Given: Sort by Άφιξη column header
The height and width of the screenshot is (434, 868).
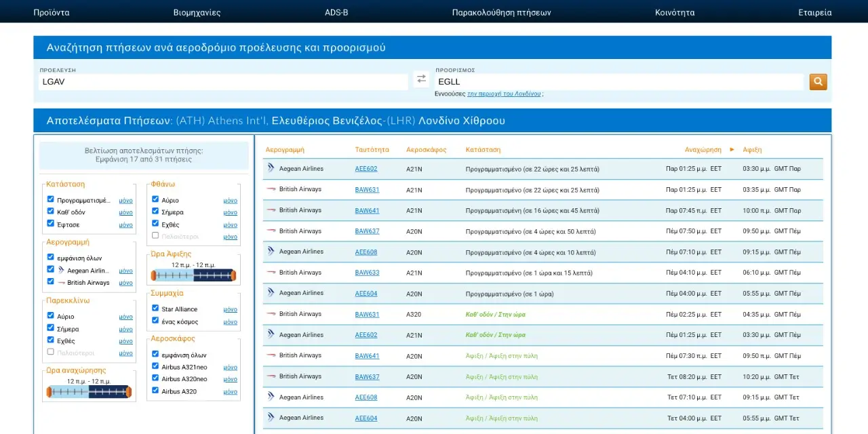Looking at the screenshot, I should (752, 149).
